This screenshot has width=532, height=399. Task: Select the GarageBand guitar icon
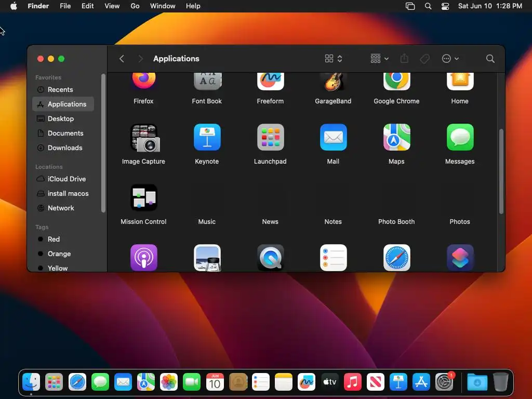coord(333,82)
